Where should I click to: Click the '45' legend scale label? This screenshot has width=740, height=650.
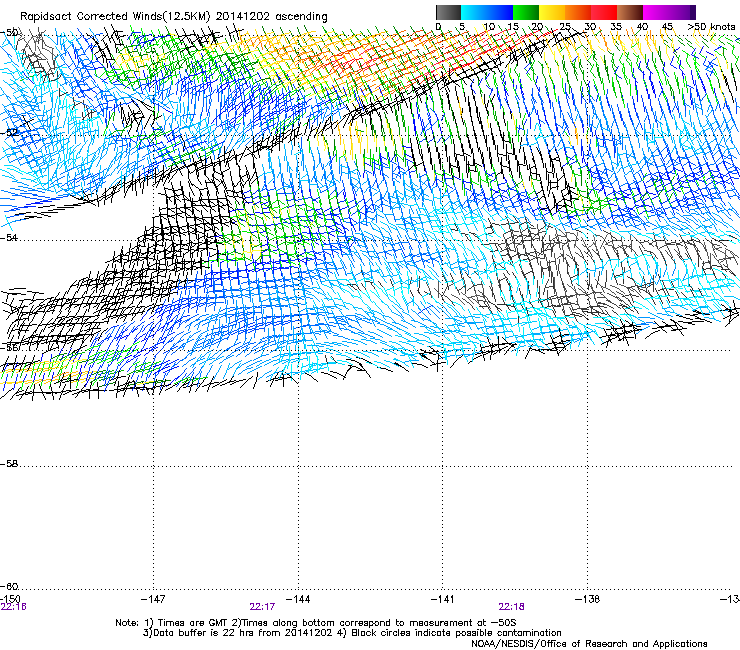(x=667, y=26)
